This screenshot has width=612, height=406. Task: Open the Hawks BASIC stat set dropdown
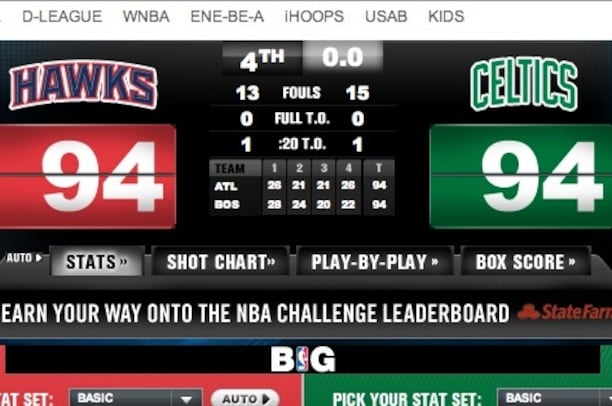(x=136, y=398)
